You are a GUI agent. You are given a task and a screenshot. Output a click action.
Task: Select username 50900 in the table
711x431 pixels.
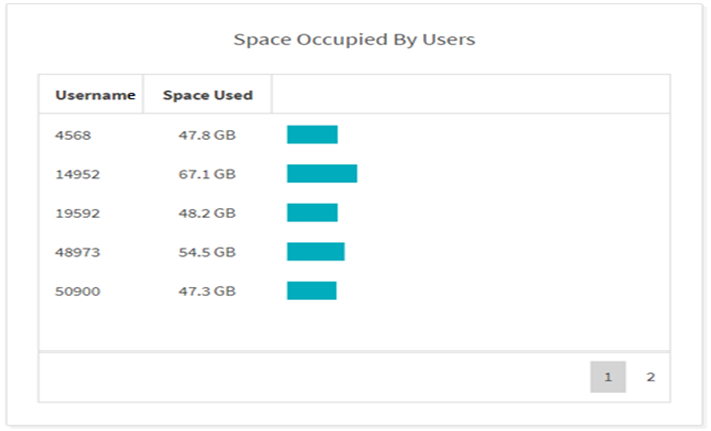(x=76, y=291)
